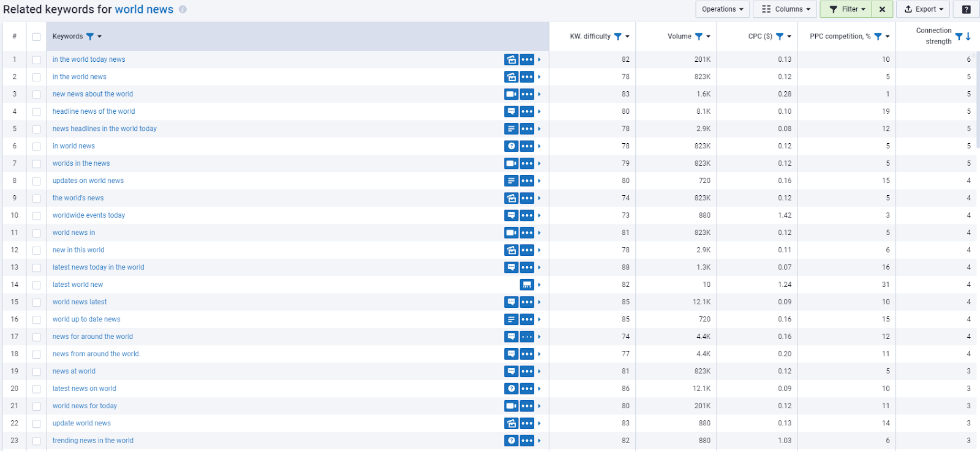
Task: Open more options dots for 'world news latest'
Action: (x=527, y=302)
